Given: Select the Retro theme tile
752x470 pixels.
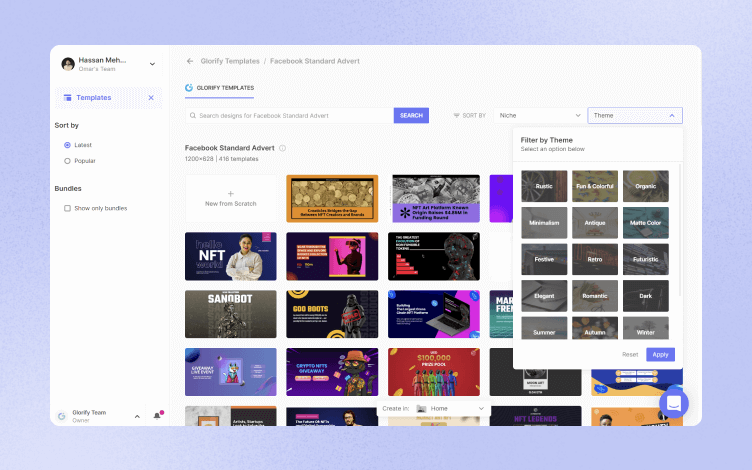Looking at the screenshot, I should 595,259.
